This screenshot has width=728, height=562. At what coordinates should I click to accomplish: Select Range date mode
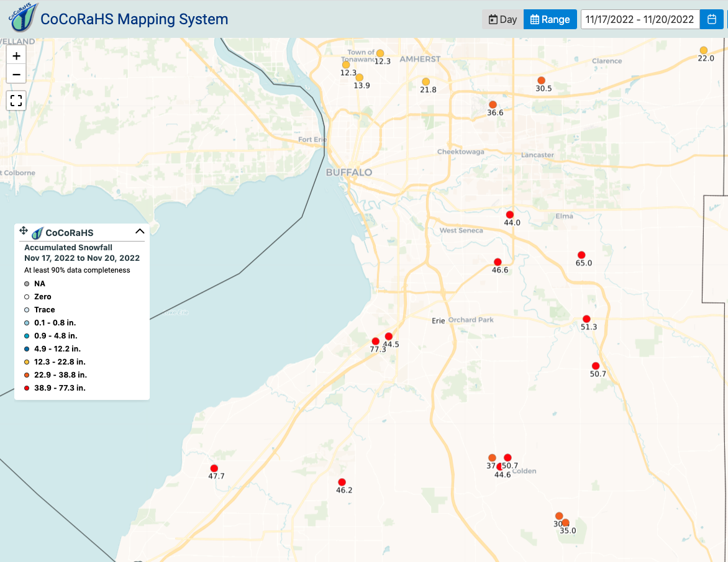pos(550,19)
